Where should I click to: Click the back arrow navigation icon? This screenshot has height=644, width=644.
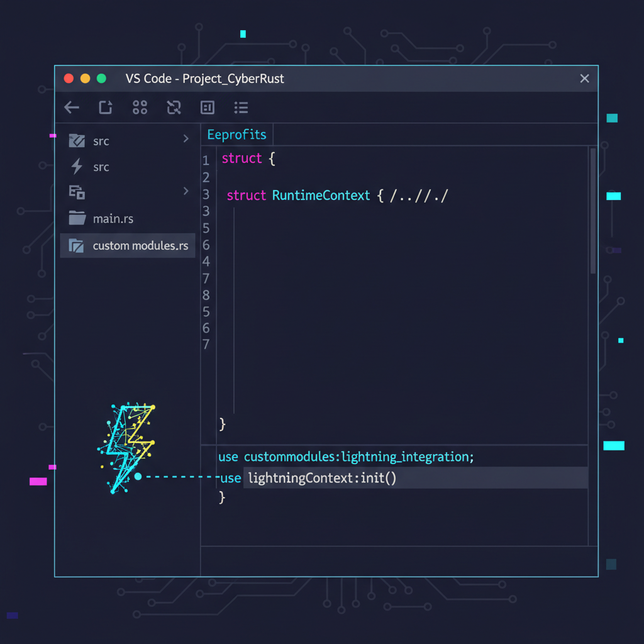tap(71, 107)
